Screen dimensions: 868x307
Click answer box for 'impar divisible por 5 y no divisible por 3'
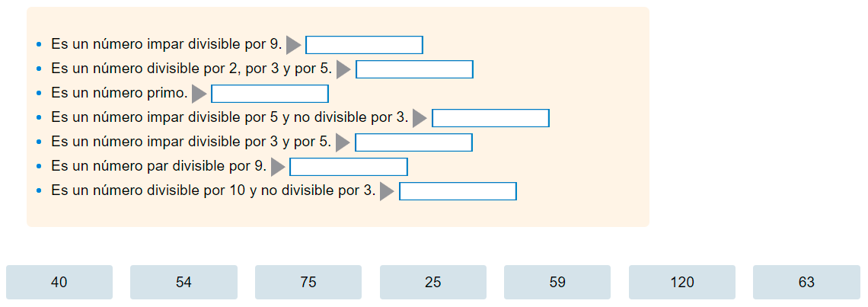[490, 118]
